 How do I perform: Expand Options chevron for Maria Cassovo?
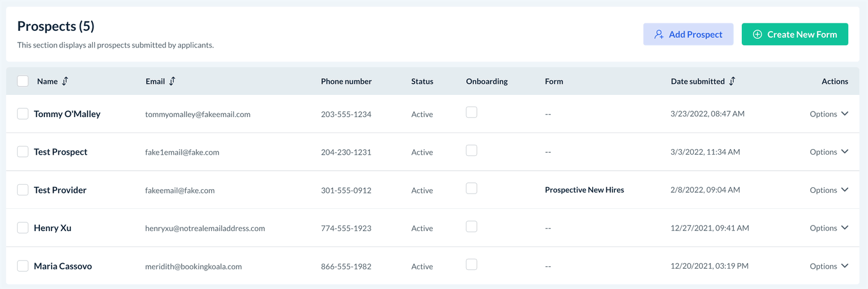coord(845,266)
